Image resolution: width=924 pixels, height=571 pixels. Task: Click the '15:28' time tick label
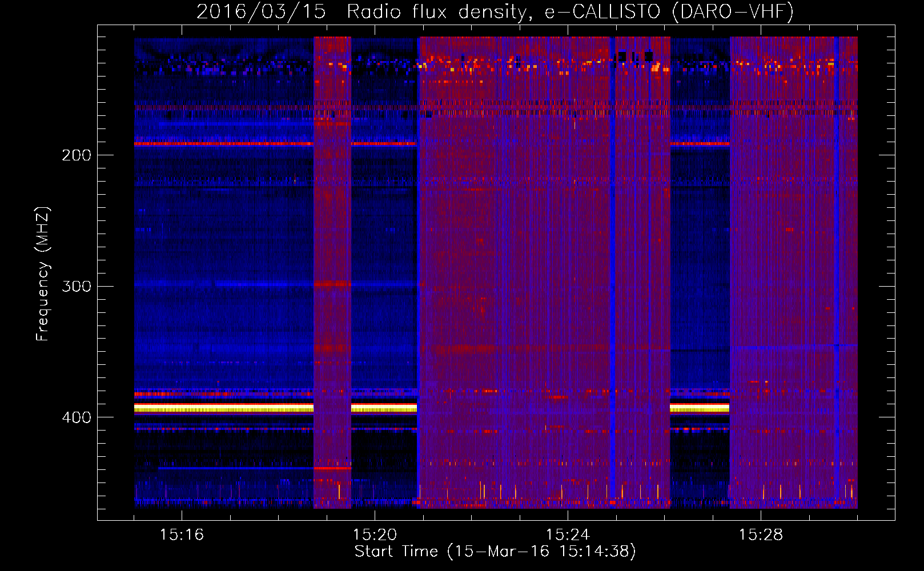(x=761, y=534)
